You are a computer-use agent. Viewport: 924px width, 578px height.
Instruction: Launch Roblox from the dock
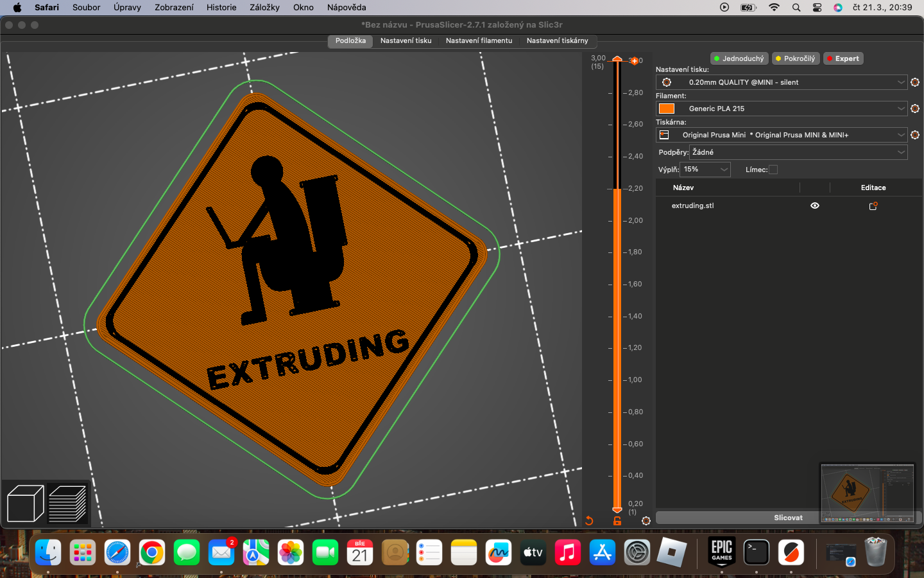point(672,552)
